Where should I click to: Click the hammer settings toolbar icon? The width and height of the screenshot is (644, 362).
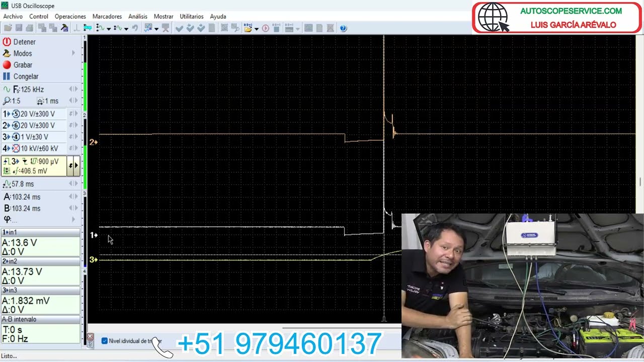point(64,28)
